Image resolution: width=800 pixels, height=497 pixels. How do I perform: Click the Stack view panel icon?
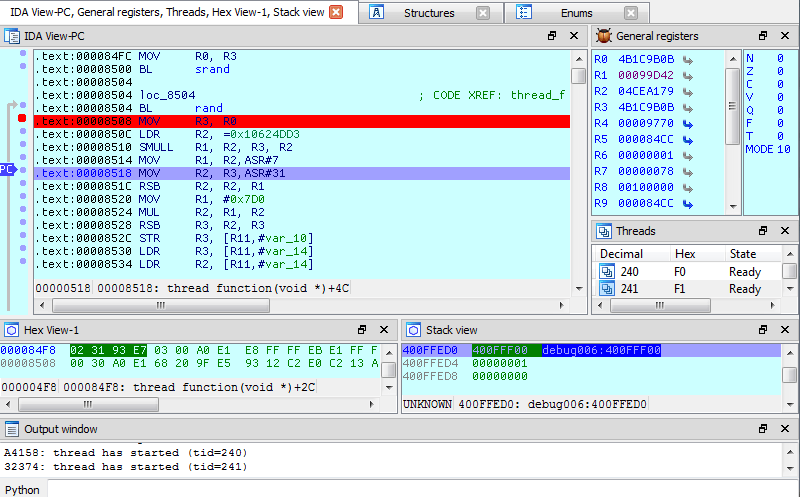(414, 330)
